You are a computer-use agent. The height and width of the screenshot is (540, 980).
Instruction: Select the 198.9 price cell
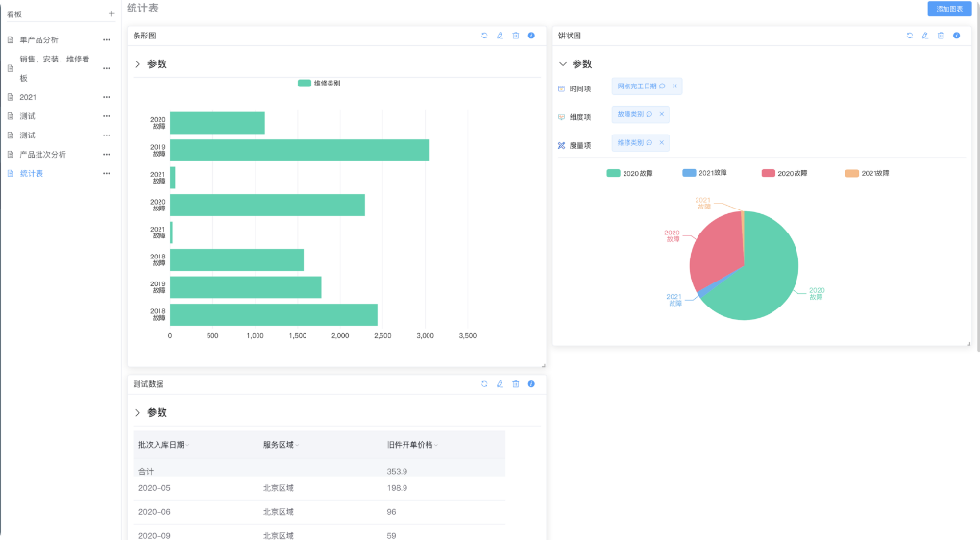tap(397, 488)
